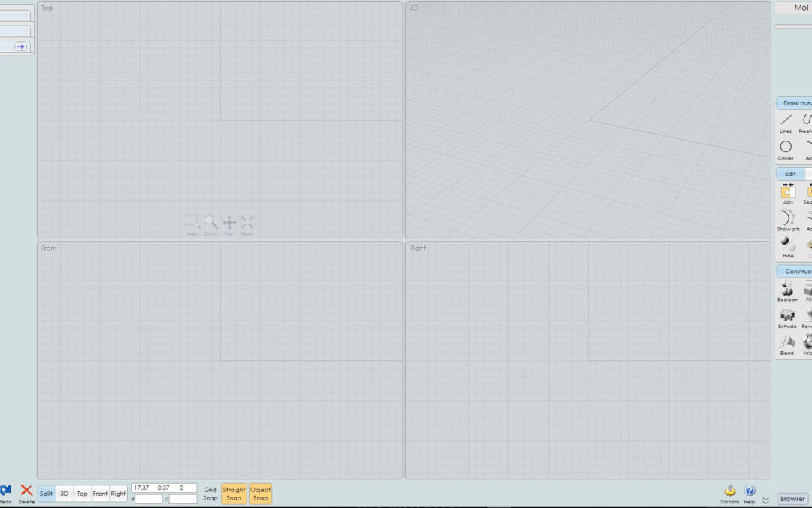
Task: Click the Join edit tool
Action: point(788,193)
